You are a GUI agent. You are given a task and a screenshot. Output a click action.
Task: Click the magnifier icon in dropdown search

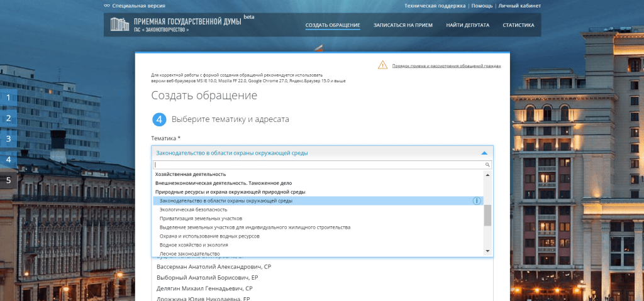(487, 165)
